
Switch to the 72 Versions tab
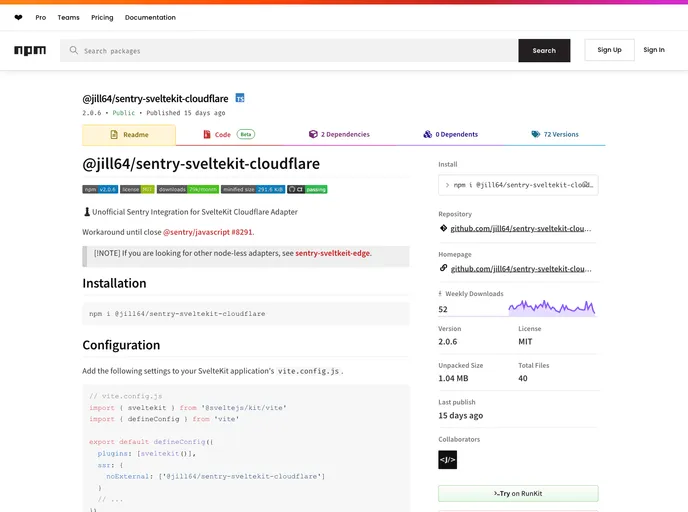click(x=555, y=134)
